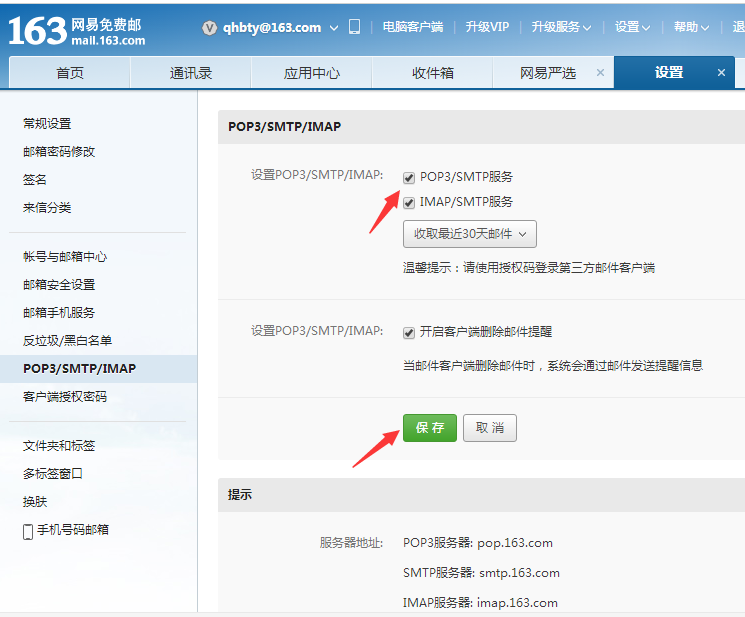The height and width of the screenshot is (617, 745).
Task: Switch to the 通讯录 tab
Action: [191, 73]
